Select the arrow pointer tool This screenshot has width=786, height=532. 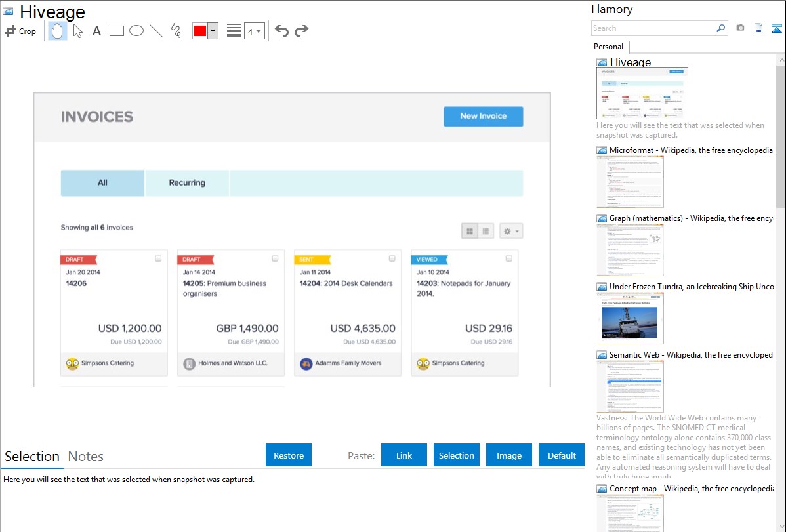point(77,31)
